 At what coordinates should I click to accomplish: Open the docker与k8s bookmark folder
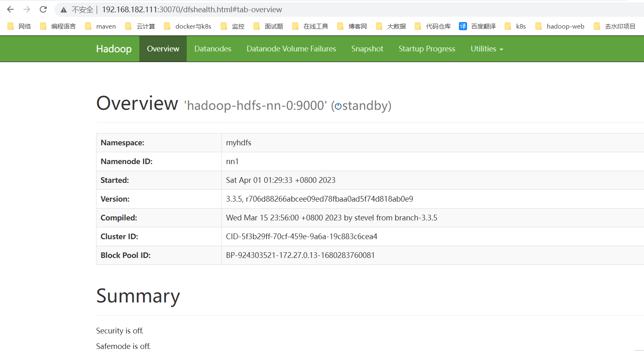click(x=188, y=26)
